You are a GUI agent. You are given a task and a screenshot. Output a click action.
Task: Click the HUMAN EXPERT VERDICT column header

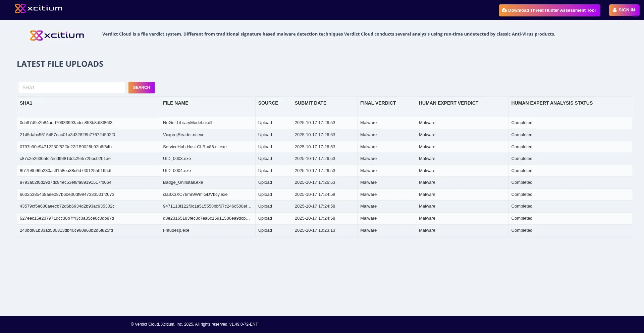448,103
